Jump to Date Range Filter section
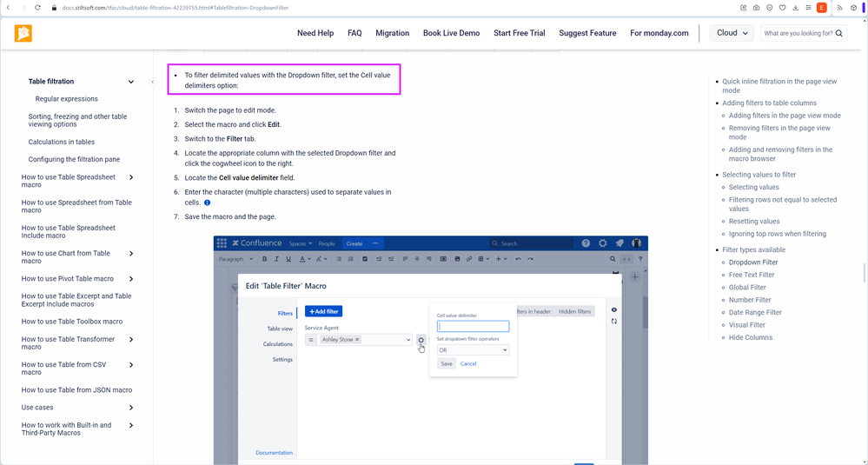 point(755,313)
